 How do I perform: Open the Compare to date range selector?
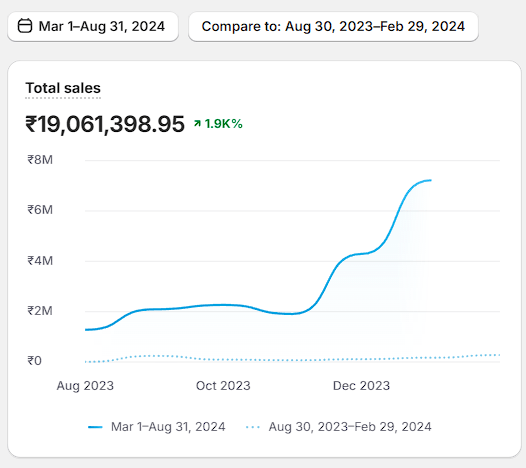coord(333,27)
